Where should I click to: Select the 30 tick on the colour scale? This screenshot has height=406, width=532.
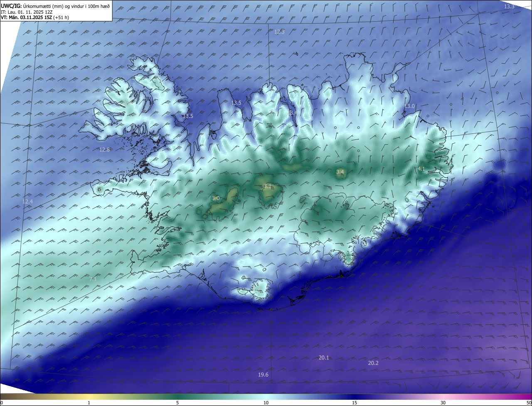pos(443,403)
